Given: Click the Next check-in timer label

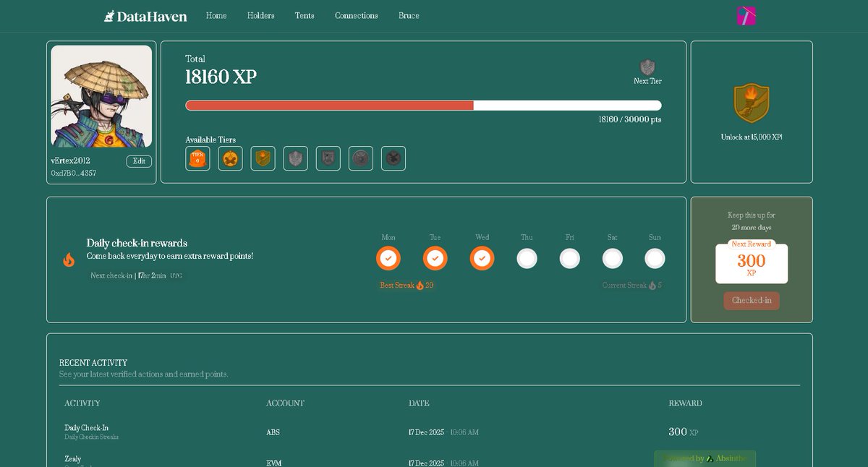Looking at the screenshot, I should [x=136, y=275].
